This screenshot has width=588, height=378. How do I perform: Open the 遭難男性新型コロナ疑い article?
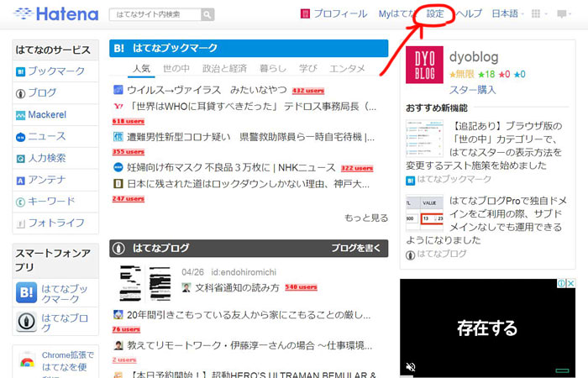coord(250,137)
